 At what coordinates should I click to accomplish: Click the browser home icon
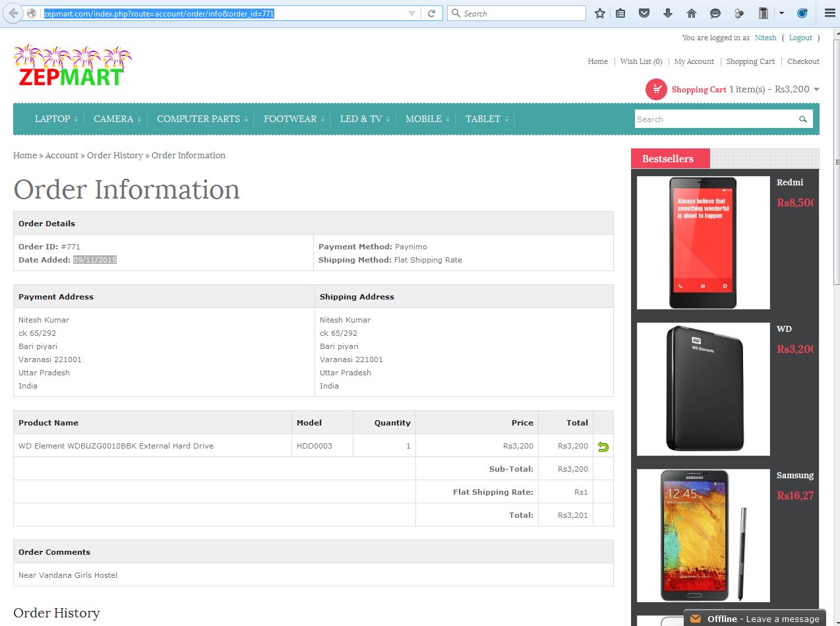click(692, 13)
